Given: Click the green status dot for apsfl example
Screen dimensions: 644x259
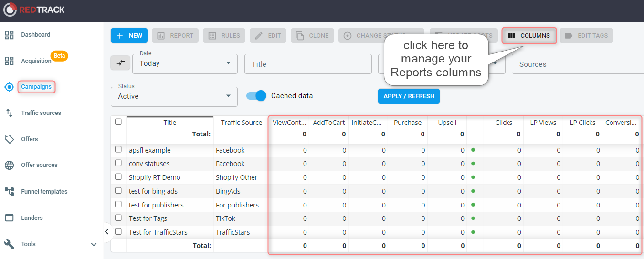Looking at the screenshot, I should pyautogui.click(x=473, y=150).
